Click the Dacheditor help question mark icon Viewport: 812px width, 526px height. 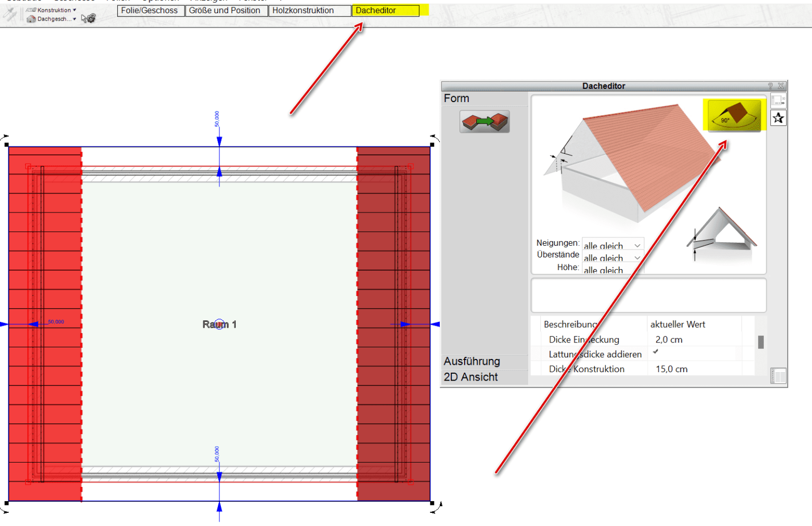[x=770, y=85]
